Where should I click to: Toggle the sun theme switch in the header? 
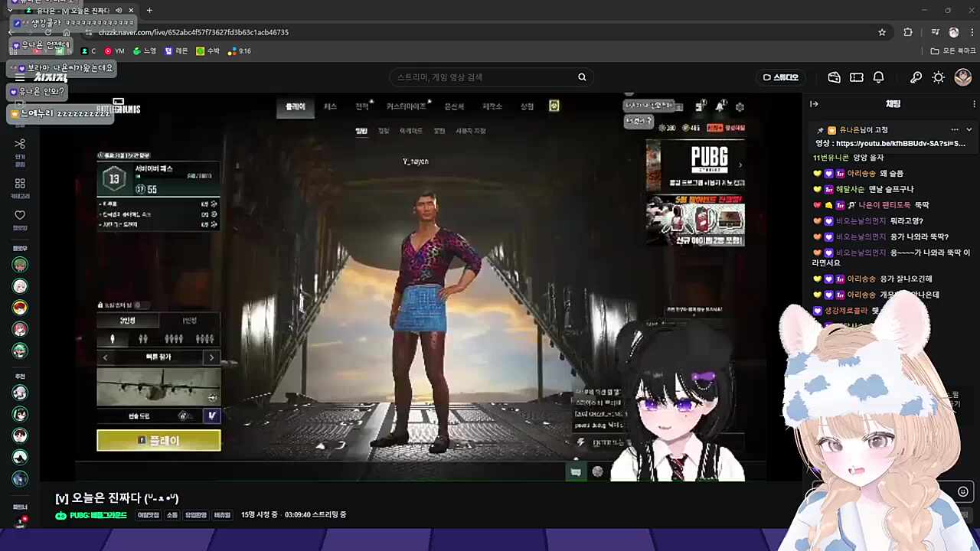click(x=939, y=77)
